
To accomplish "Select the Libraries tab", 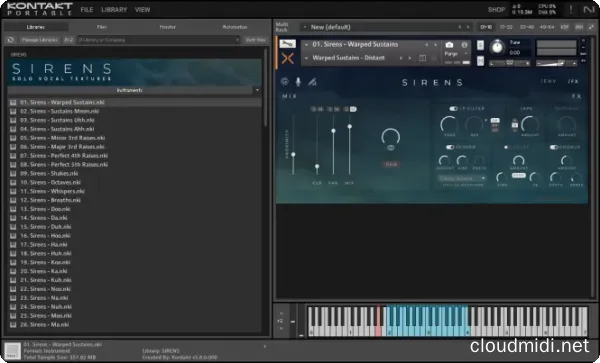I will pyautogui.click(x=36, y=27).
